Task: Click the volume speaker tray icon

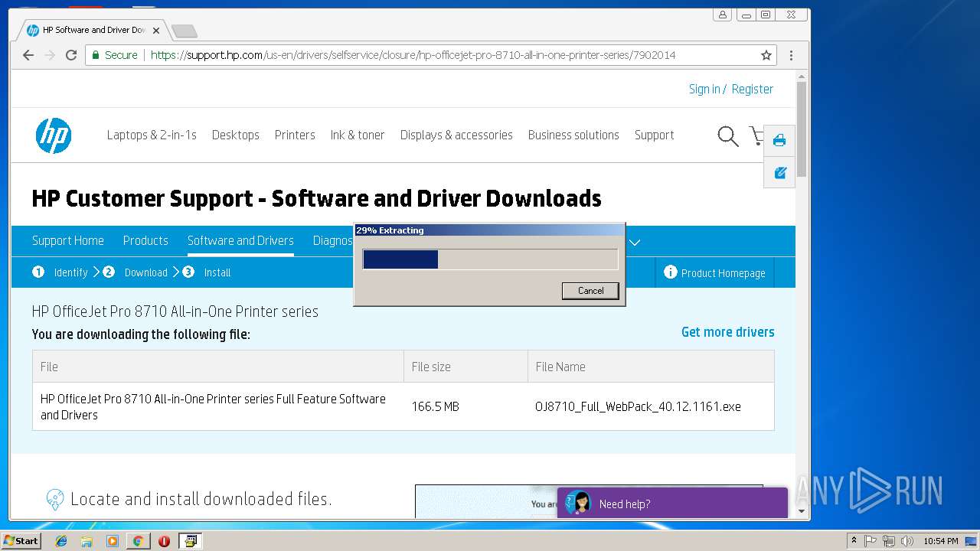Action: (x=906, y=541)
